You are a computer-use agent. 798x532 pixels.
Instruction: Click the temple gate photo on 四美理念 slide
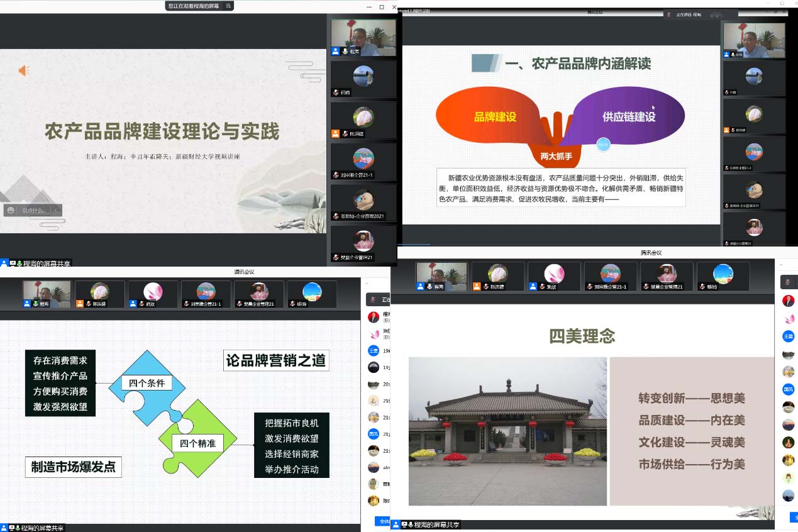click(507, 431)
